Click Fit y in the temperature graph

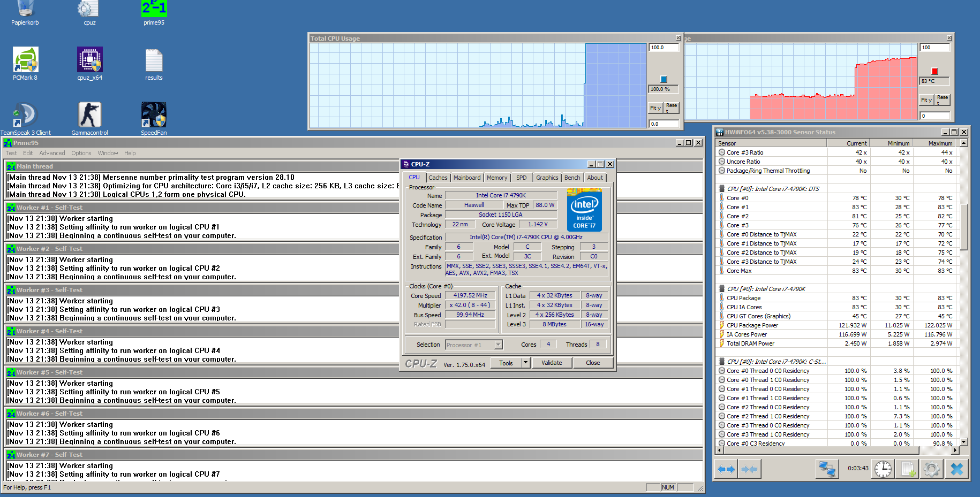coord(926,100)
